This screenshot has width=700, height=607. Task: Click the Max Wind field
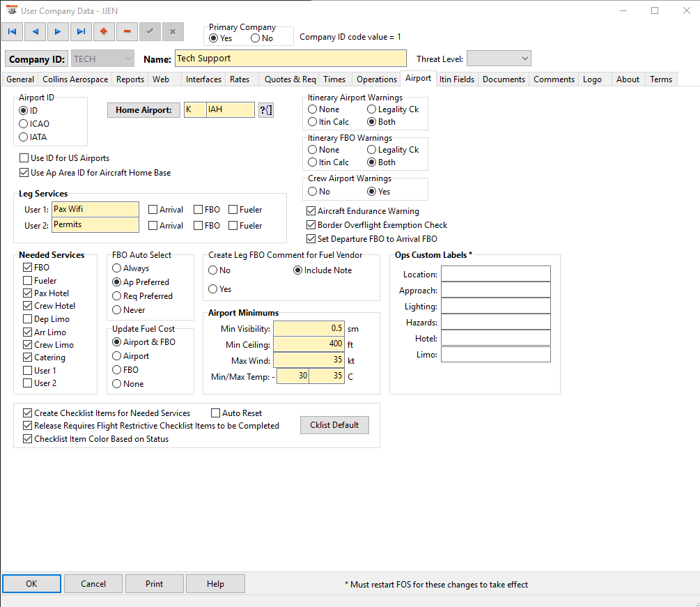(x=309, y=360)
